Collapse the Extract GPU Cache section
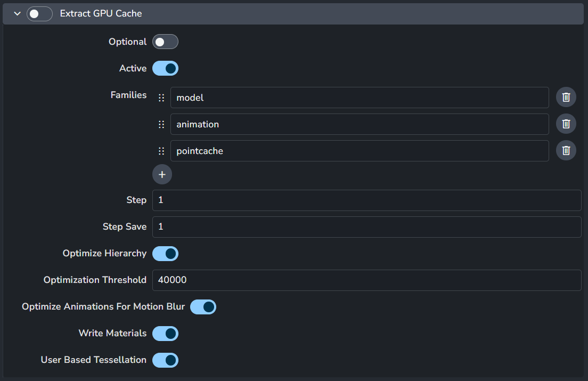Viewport: 588px width, 381px height. point(17,14)
